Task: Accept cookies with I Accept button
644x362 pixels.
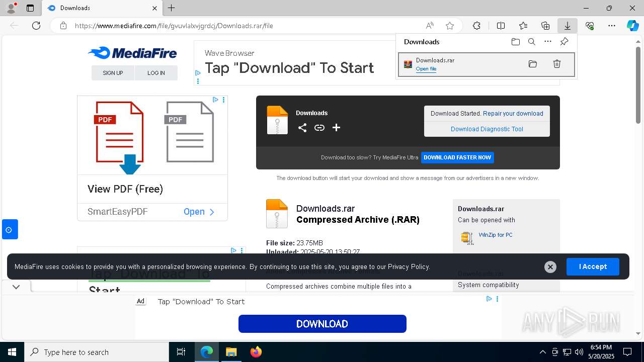Action: click(593, 266)
